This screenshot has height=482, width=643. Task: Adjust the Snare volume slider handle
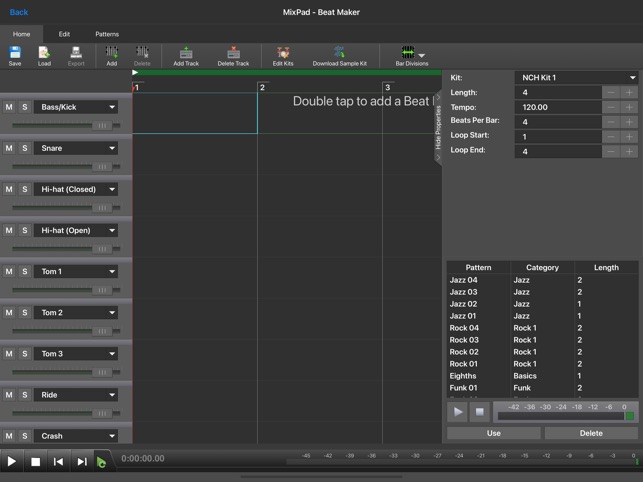point(102,167)
